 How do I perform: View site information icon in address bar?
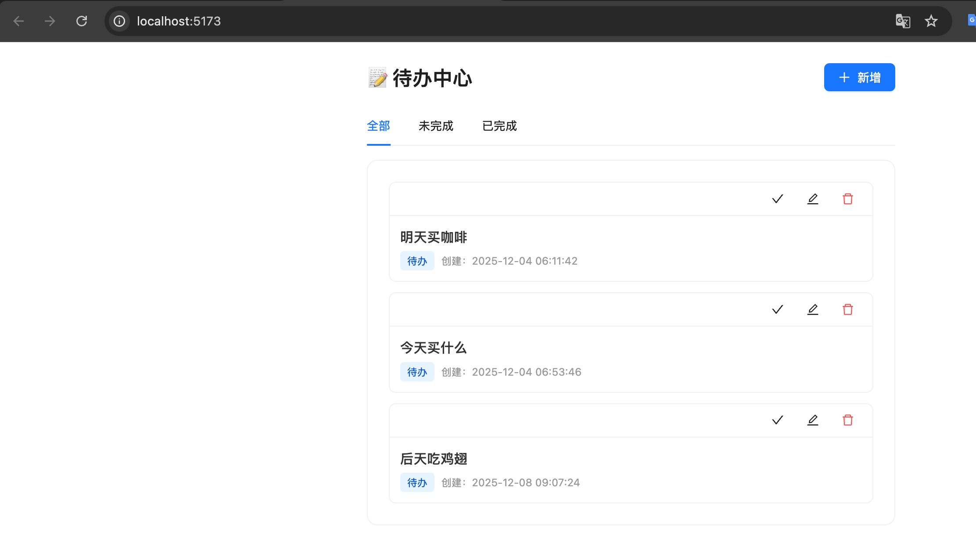119,21
